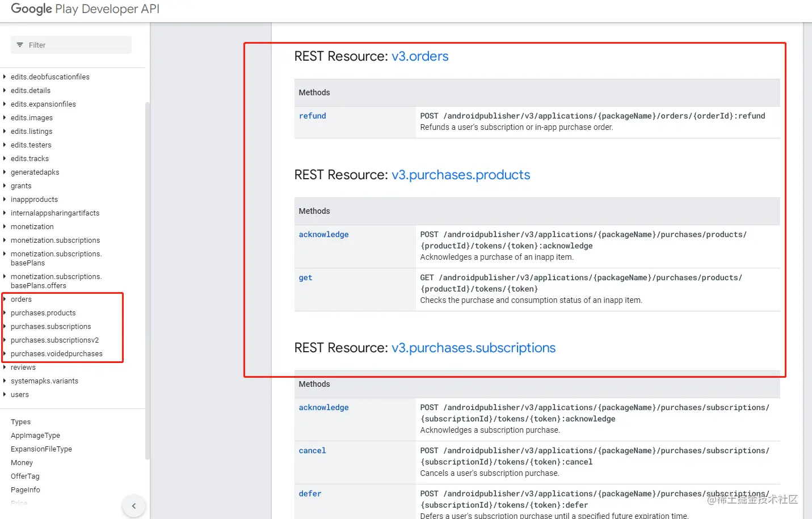Screen dimensions: 812x519
Task: Open the Money type link
Action: [22, 462]
